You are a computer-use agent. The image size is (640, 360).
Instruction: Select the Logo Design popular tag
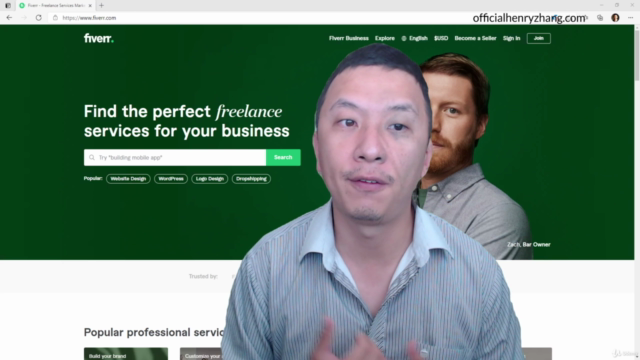(x=209, y=179)
